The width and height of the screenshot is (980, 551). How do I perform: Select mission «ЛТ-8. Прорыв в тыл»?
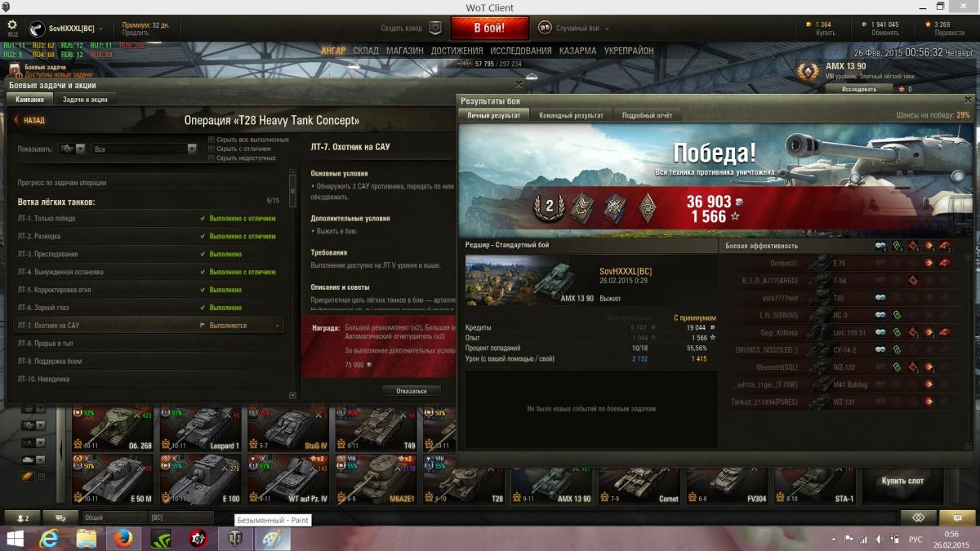coord(149,344)
